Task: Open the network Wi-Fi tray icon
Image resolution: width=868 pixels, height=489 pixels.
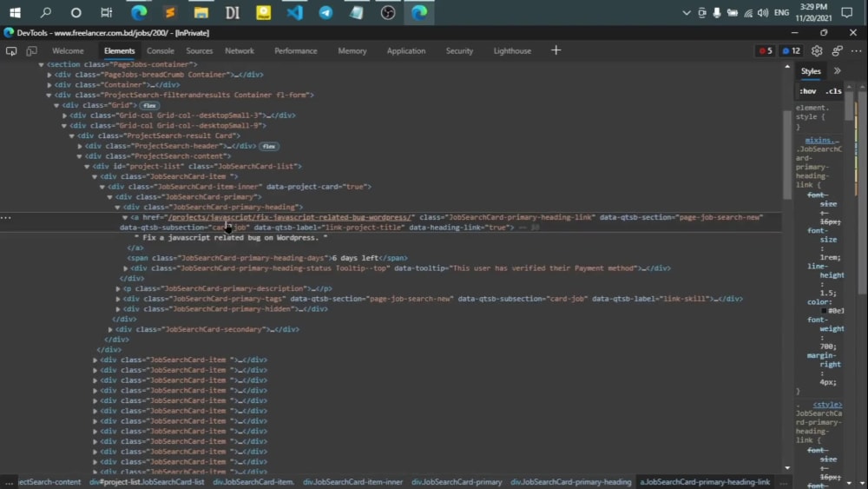Action: pos(748,13)
